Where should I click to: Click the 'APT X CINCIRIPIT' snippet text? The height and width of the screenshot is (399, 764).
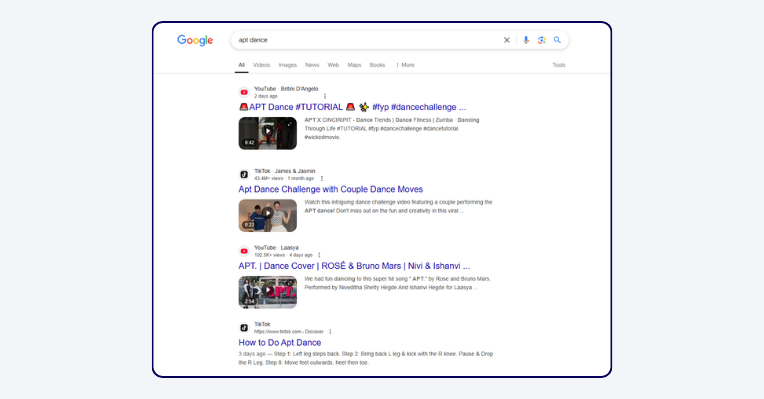click(392, 129)
